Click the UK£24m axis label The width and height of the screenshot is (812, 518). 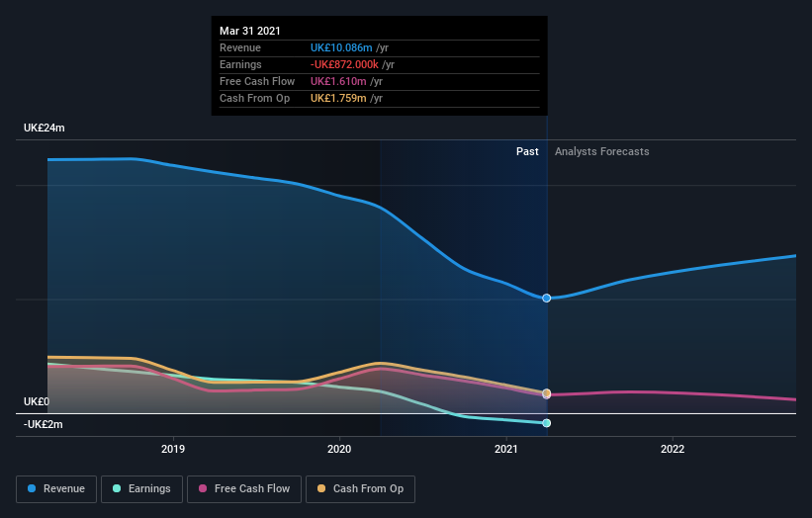45,128
